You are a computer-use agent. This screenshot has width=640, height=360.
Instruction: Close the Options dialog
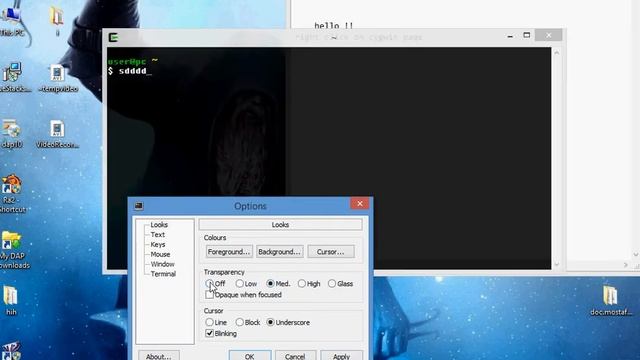[360, 203]
